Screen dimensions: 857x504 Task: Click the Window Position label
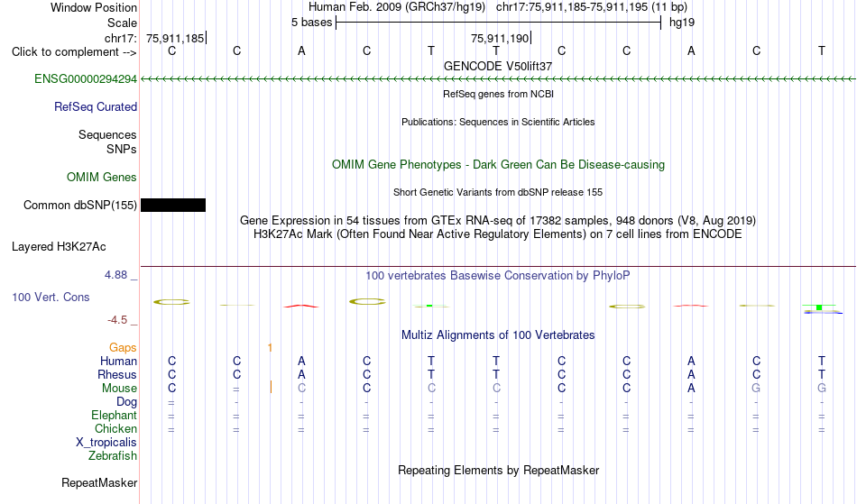coord(94,7)
